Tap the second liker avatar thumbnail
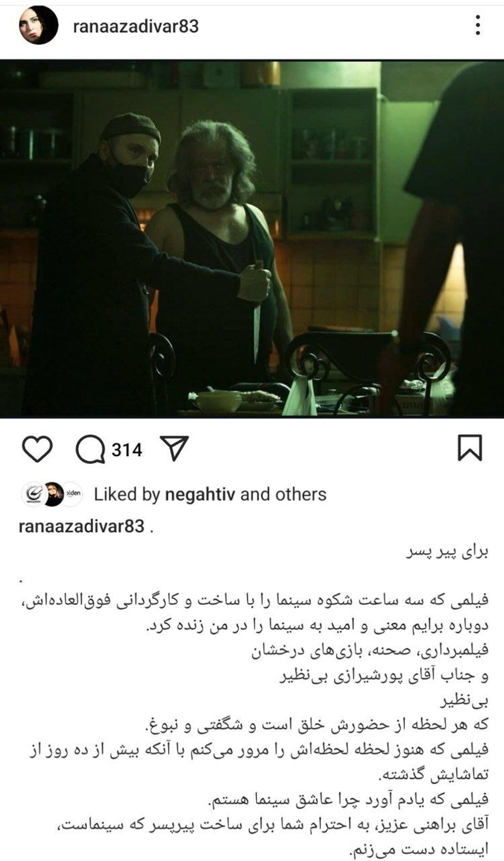This screenshot has width=504, height=861. (x=54, y=494)
